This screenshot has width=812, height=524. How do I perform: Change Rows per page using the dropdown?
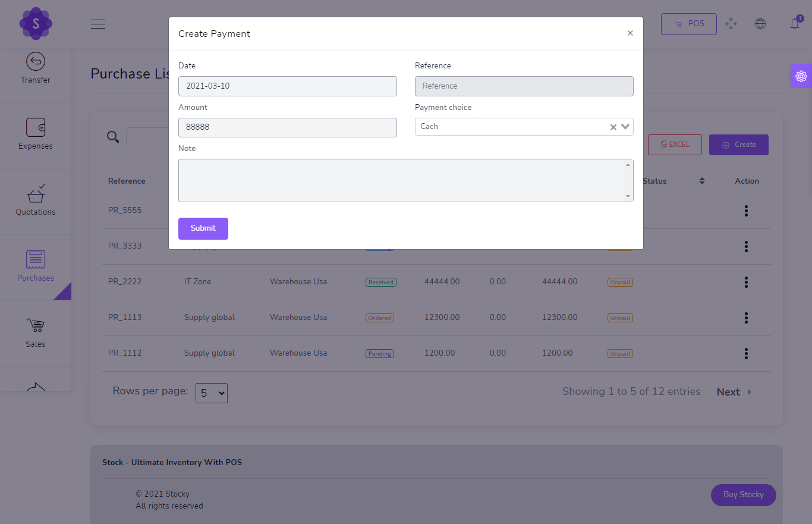click(211, 393)
